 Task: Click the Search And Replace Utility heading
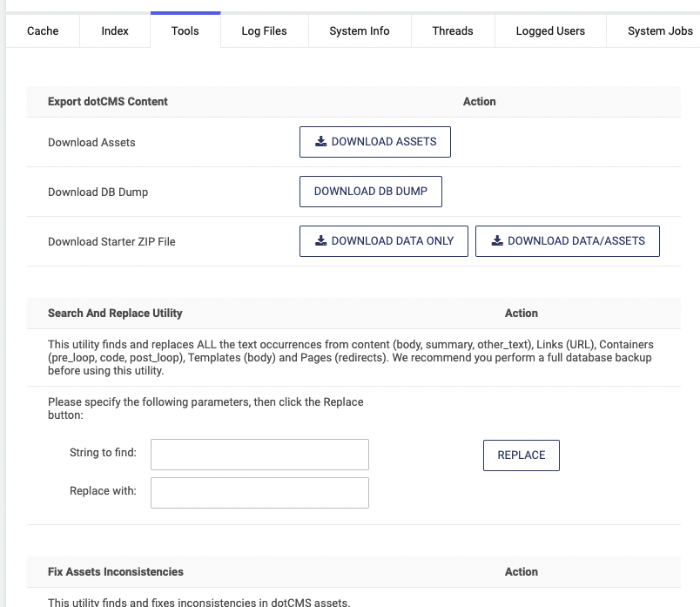tap(115, 313)
